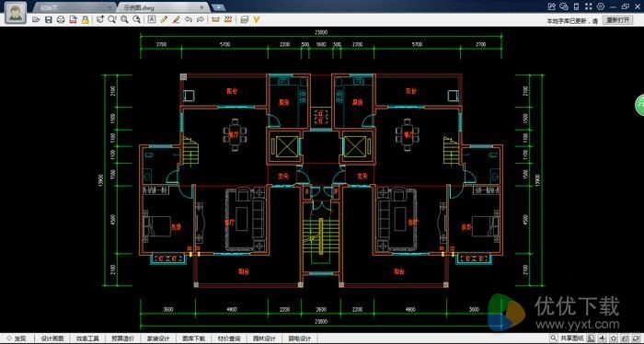The width and height of the screenshot is (644, 344).
Task: Print the drawing using the printer icon
Action: (x=61, y=19)
